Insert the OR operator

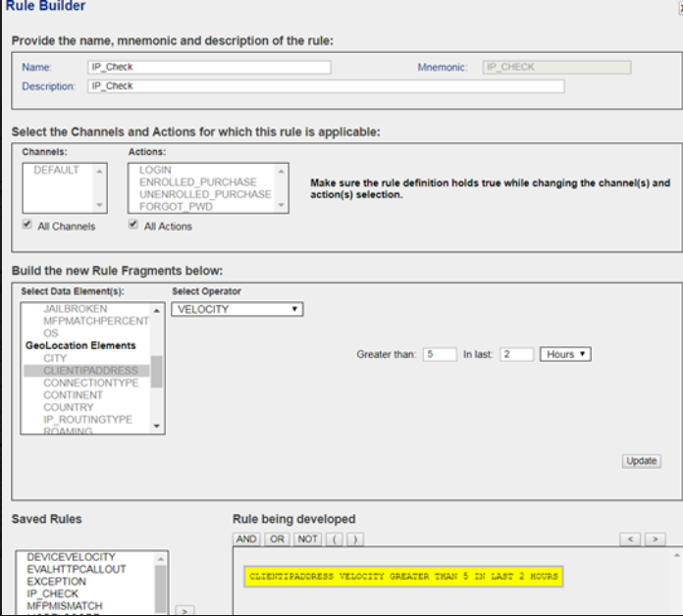click(x=277, y=539)
